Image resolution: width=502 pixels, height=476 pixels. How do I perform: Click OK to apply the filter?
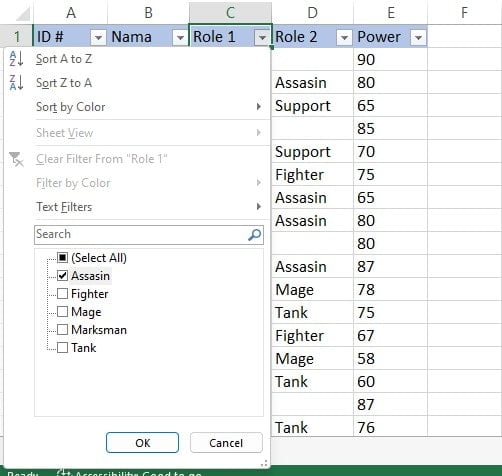tap(142, 443)
